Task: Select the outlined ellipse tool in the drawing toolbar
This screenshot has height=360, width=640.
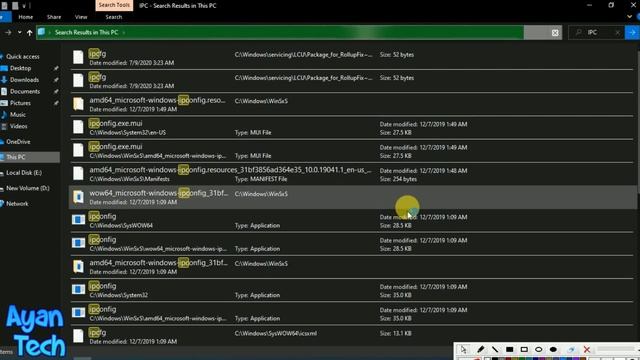Action: point(538,349)
